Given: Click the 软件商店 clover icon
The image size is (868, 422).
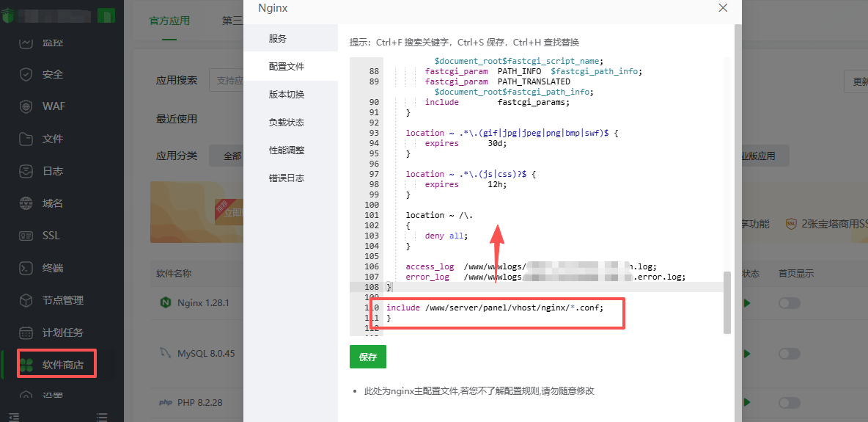Looking at the screenshot, I should point(26,365).
